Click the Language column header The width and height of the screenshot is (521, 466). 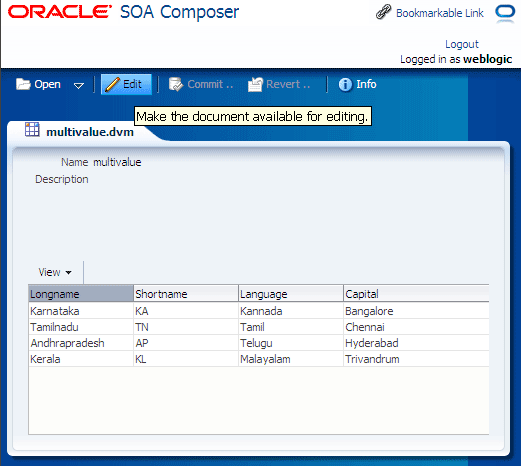click(291, 294)
